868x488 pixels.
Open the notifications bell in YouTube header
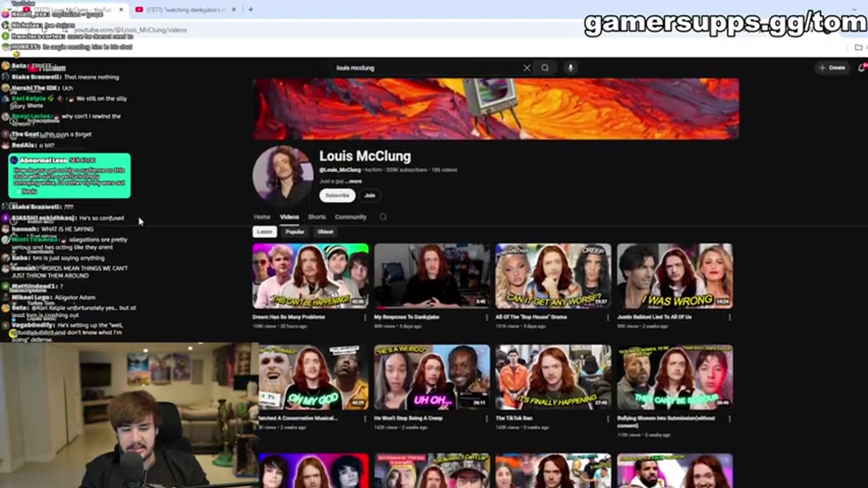point(862,68)
